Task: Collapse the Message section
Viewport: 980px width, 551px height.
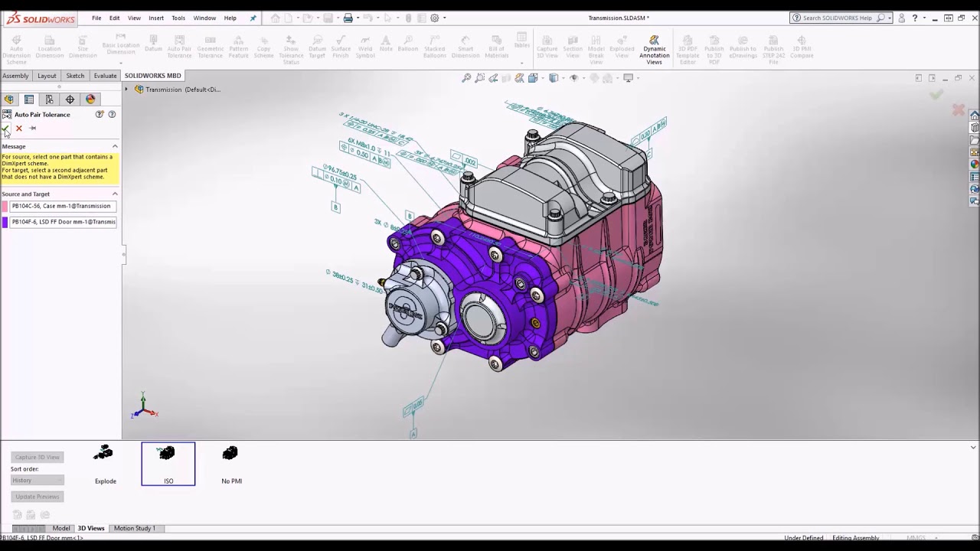Action: click(115, 146)
